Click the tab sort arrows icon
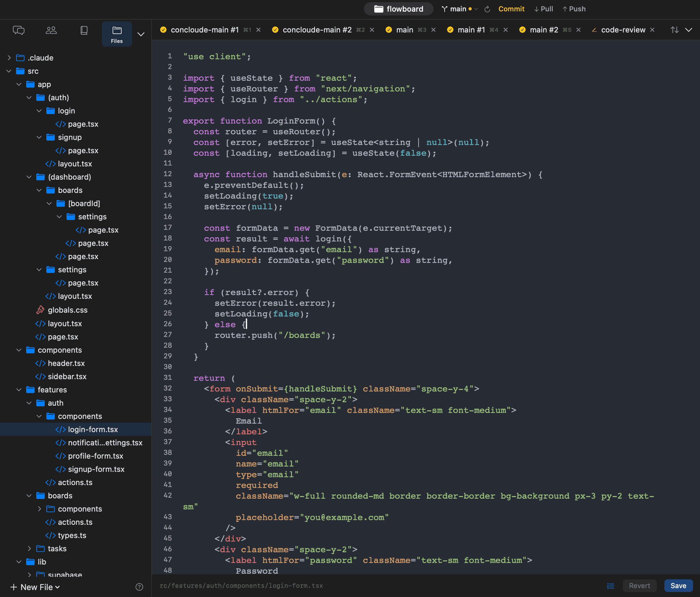700x597 pixels. (x=674, y=30)
